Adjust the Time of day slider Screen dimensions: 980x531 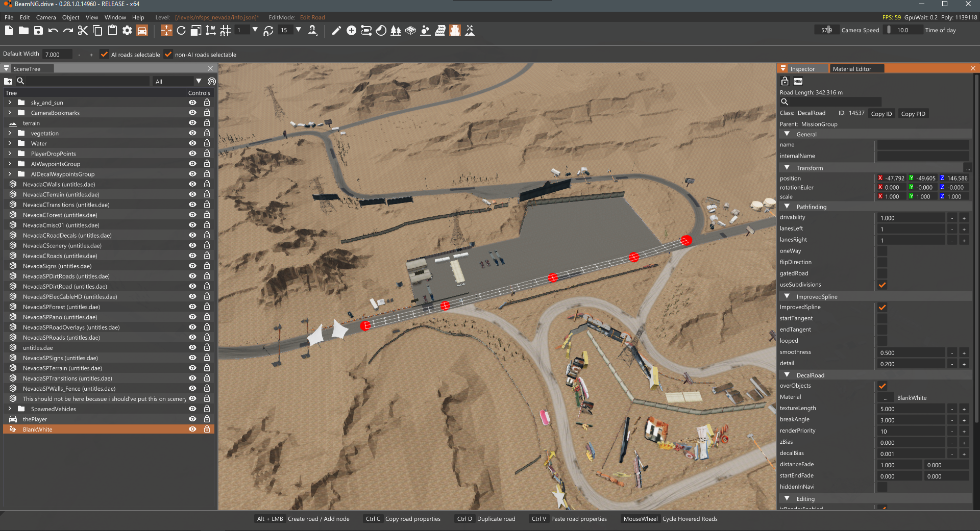tap(903, 30)
